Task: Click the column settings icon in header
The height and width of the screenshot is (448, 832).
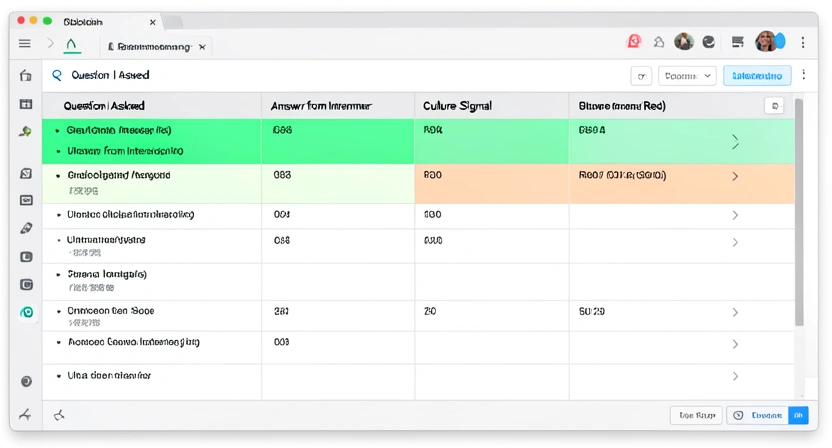Action: 774,106
